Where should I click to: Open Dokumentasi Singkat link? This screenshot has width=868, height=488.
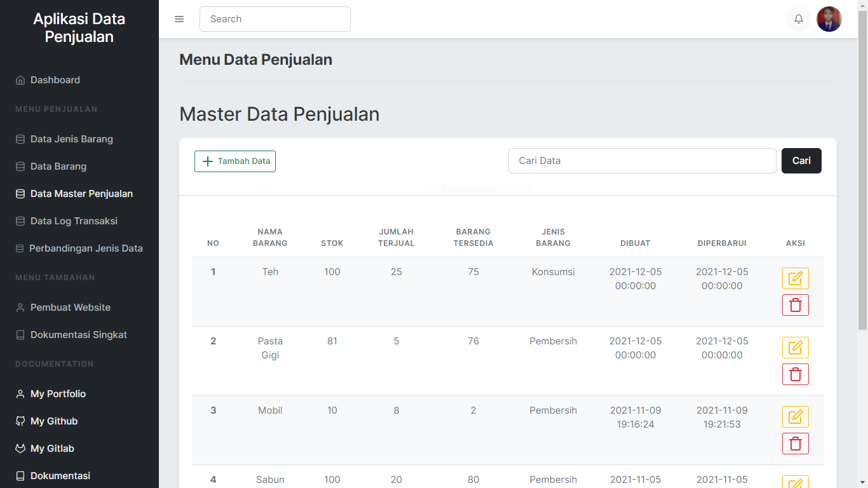79,335
